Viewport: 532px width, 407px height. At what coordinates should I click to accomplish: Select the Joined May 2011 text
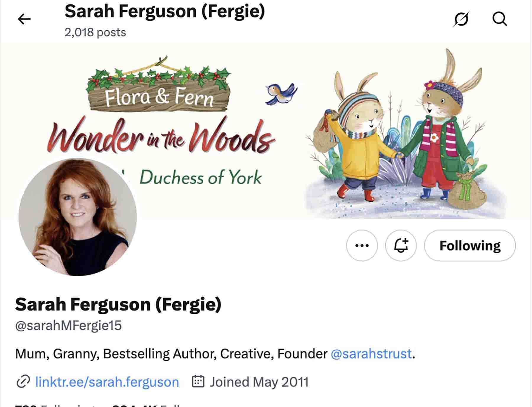tap(259, 382)
